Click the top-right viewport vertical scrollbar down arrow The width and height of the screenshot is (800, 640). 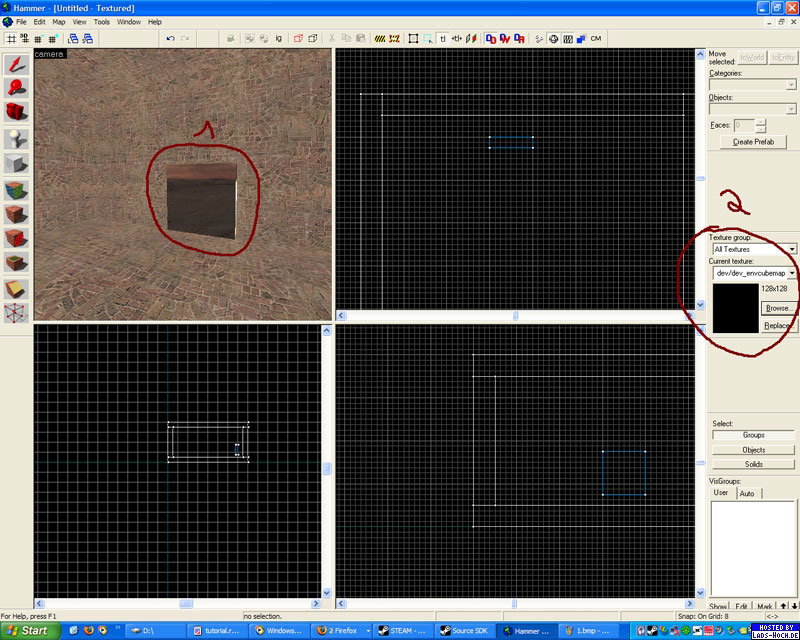(x=701, y=305)
